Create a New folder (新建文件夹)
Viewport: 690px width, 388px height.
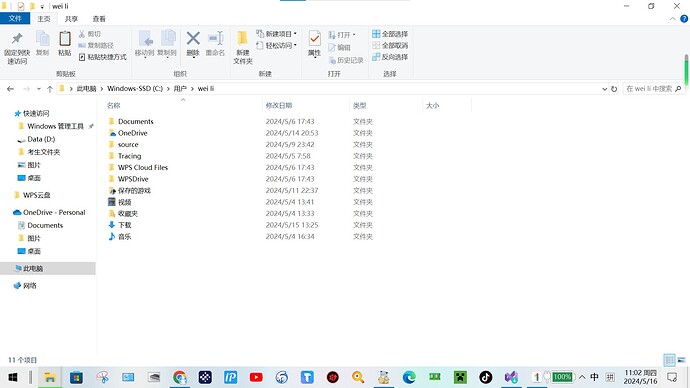242,48
